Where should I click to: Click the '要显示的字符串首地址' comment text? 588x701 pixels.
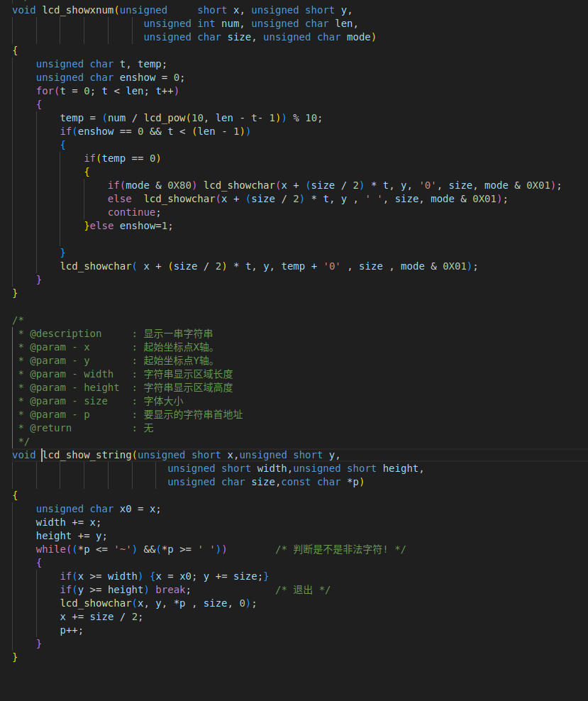point(193,414)
